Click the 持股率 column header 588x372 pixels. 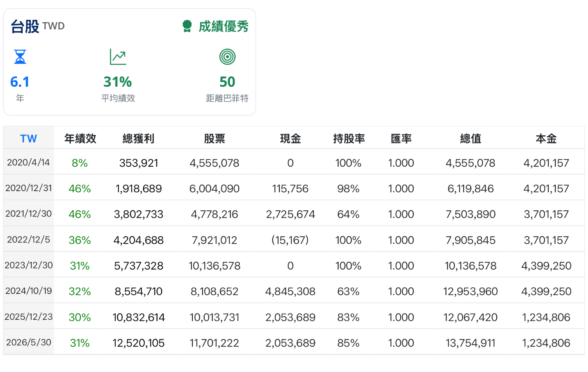pyautogui.click(x=349, y=139)
